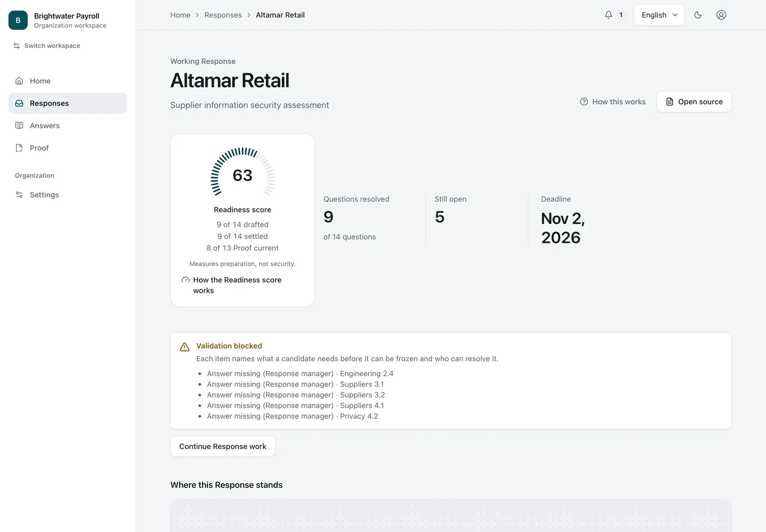Screen dimensions: 766x532
Task: Click the Validation blocked warning triangle
Action: [185, 347]
